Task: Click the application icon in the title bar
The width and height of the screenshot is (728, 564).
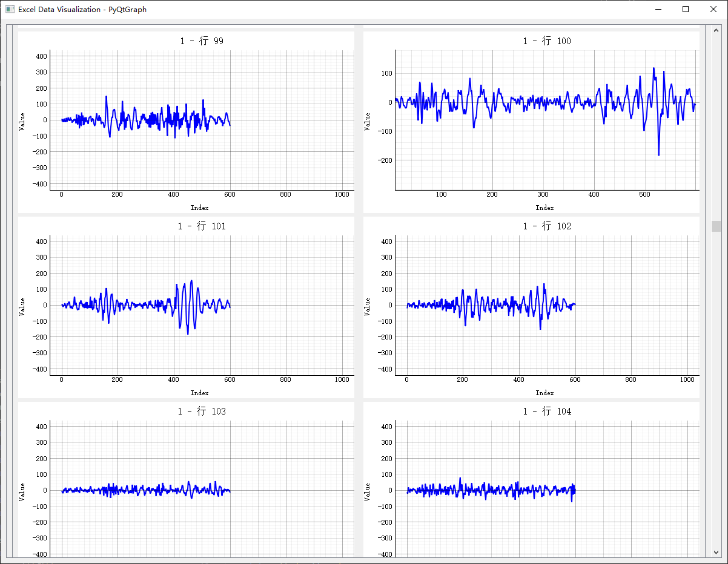Action: (x=9, y=9)
